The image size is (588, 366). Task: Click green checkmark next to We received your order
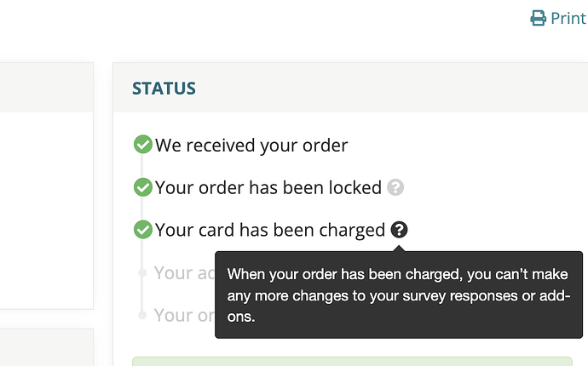[x=143, y=144]
